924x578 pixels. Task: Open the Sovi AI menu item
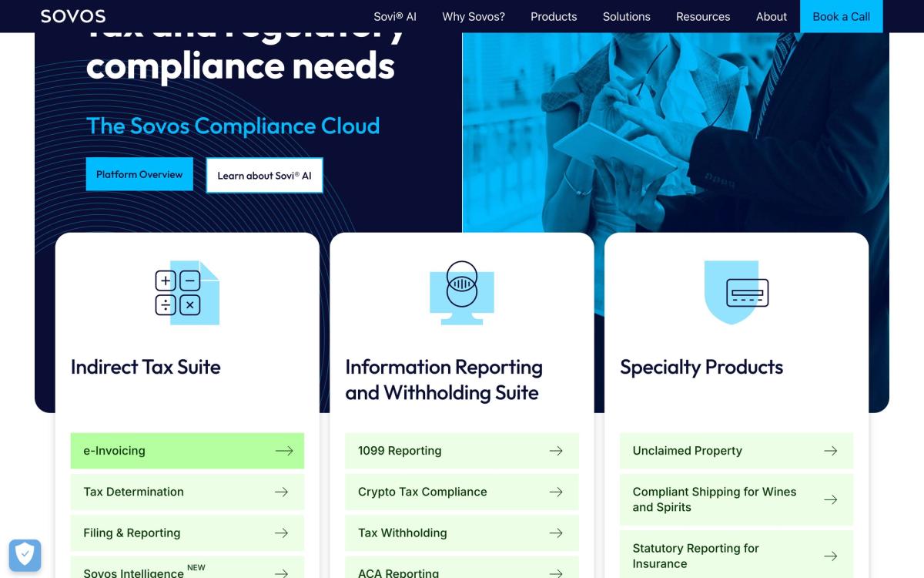coord(395,16)
